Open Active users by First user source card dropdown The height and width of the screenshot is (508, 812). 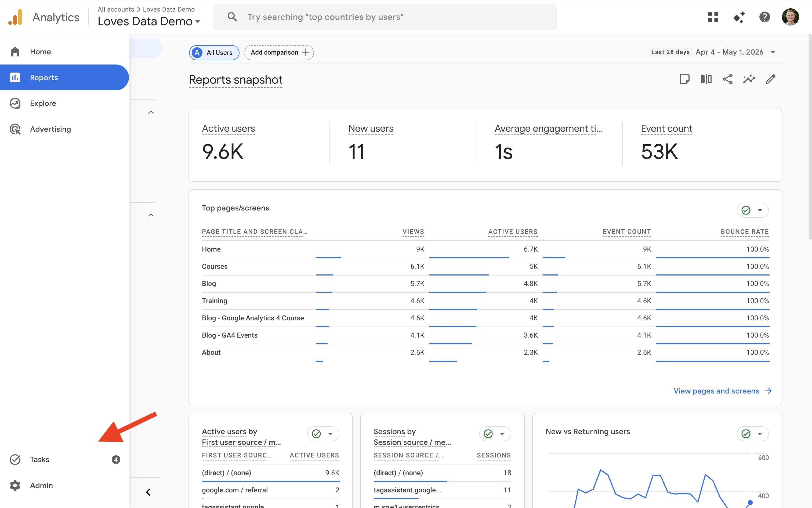tap(323, 434)
